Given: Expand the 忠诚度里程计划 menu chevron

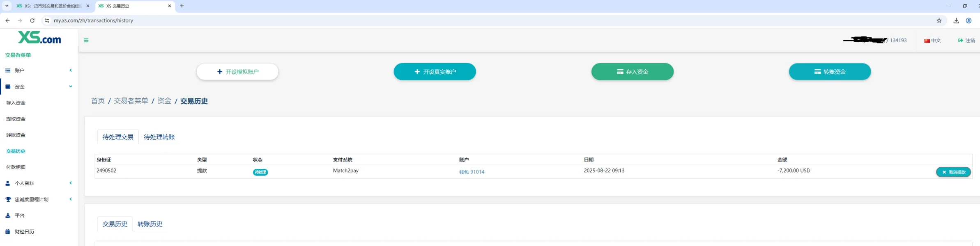Looking at the screenshot, I should [71, 199].
